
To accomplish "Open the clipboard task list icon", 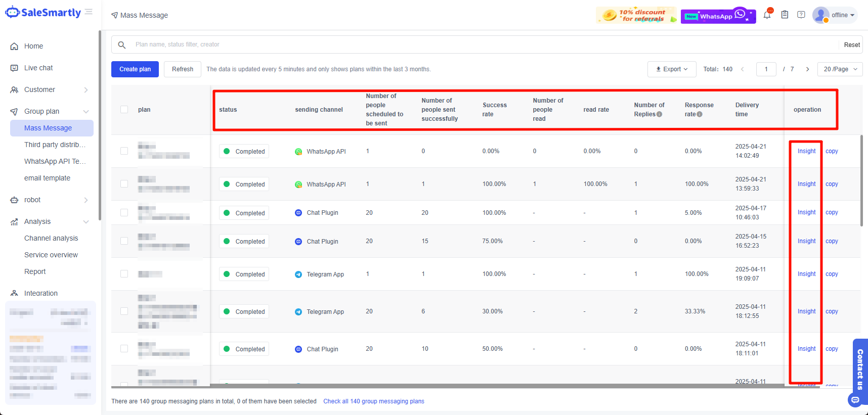I will tap(785, 15).
